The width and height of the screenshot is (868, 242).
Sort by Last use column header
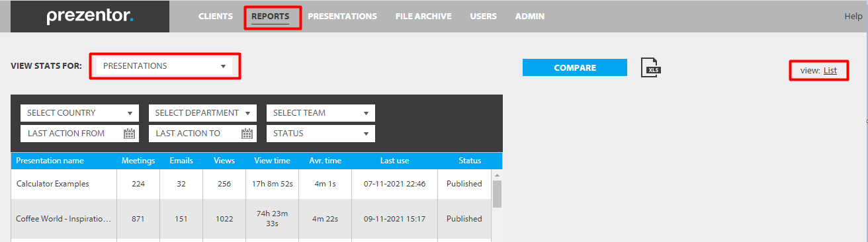[395, 161]
